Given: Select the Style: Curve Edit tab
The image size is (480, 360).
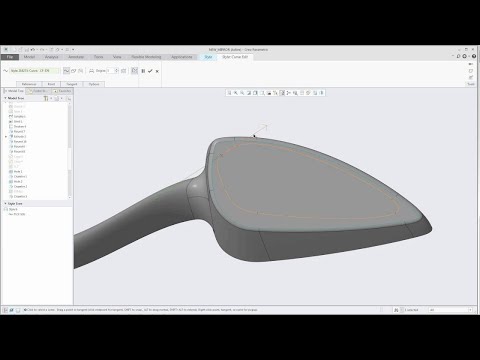Looking at the screenshot, I should (235, 57).
